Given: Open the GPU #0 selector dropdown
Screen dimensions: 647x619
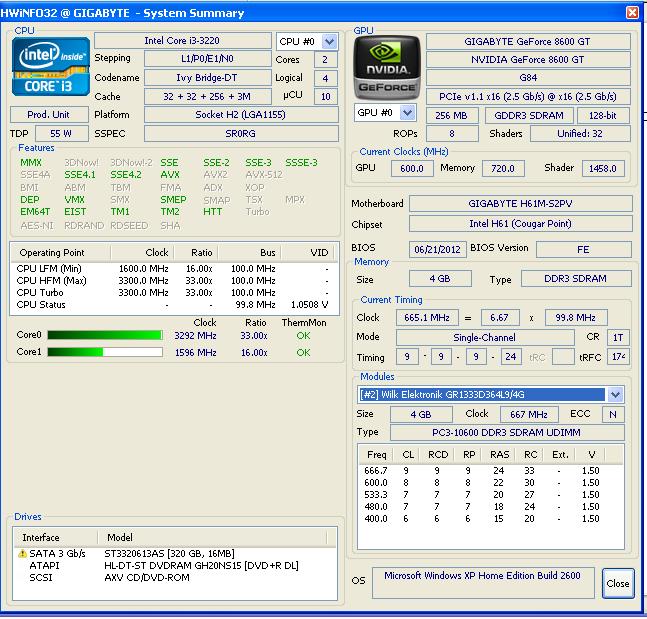Looking at the screenshot, I should [407, 113].
